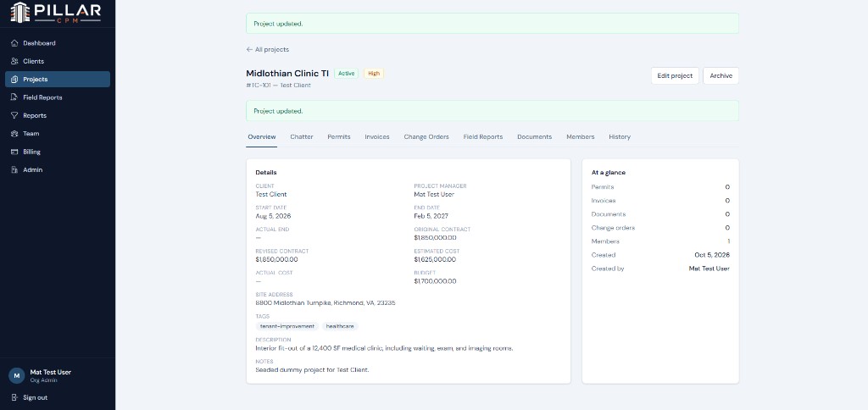The image size is (868, 410).
Task: Go to the Team page in the sidebar
Action: coord(58,133)
